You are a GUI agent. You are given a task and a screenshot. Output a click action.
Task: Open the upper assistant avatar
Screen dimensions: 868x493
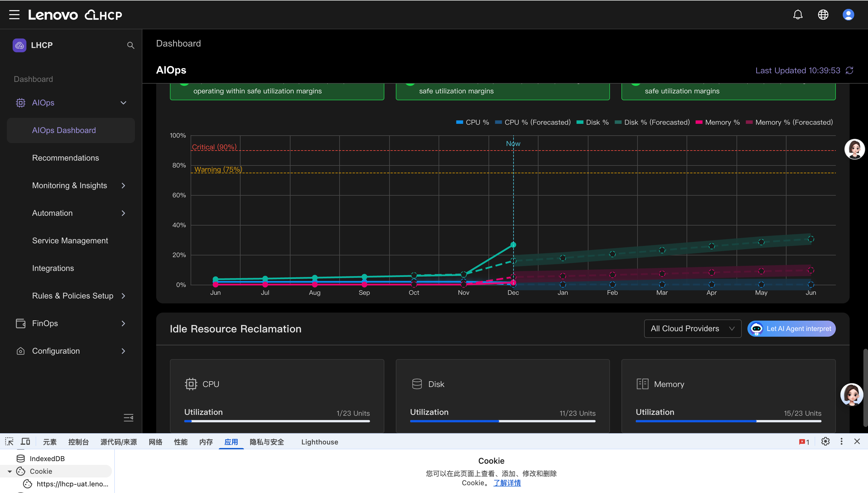tap(855, 149)
